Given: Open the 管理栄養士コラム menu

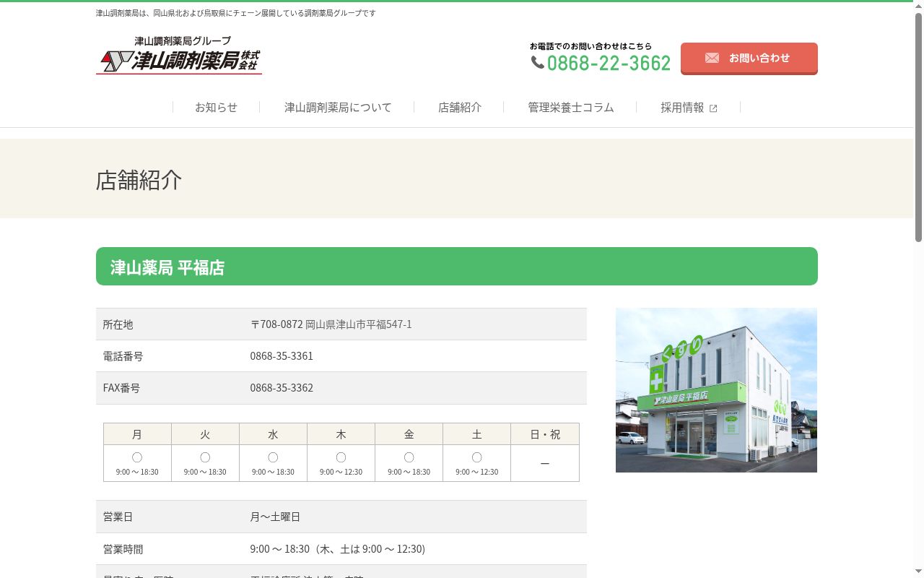Looking at the screenshot, I should 570,107.
